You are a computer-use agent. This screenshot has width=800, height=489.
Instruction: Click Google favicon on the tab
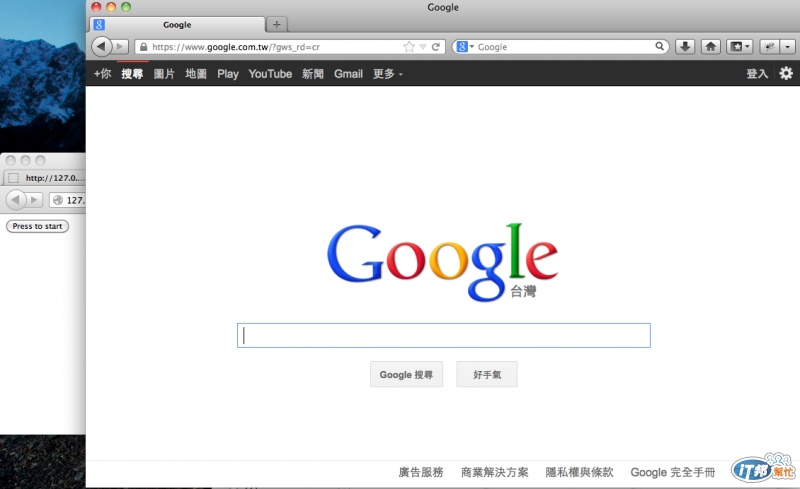tap(99, 25)
